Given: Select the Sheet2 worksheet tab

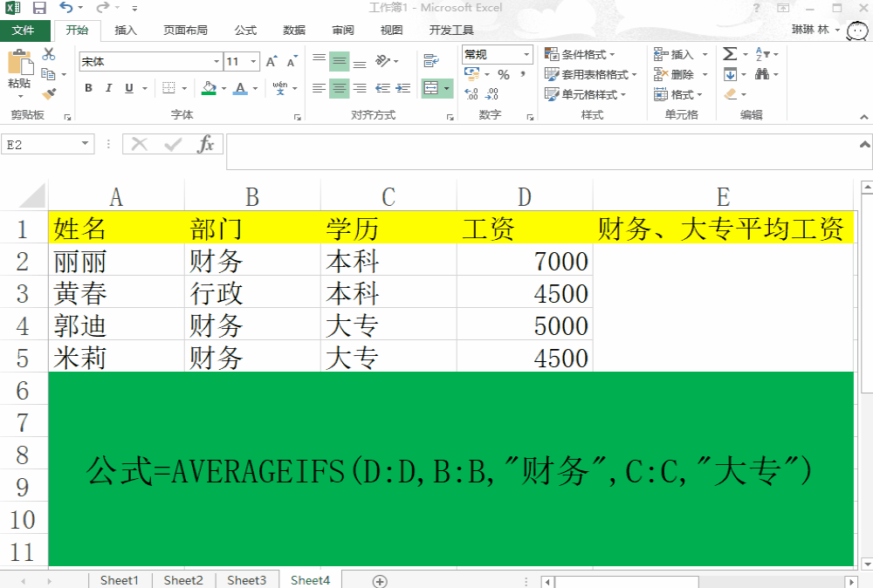Looking at the screenshot, I should click(x=182, y=580).
